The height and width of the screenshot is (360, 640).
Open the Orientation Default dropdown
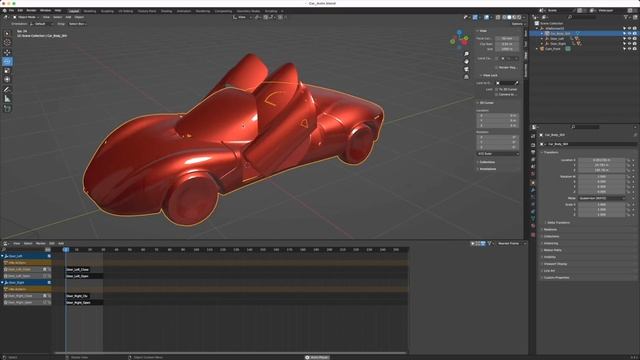coord(41,24)
